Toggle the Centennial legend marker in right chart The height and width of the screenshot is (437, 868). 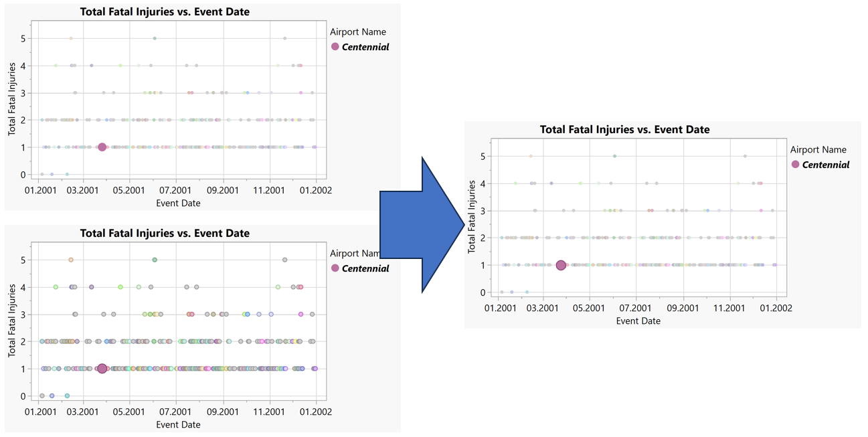tap(795, 164)
